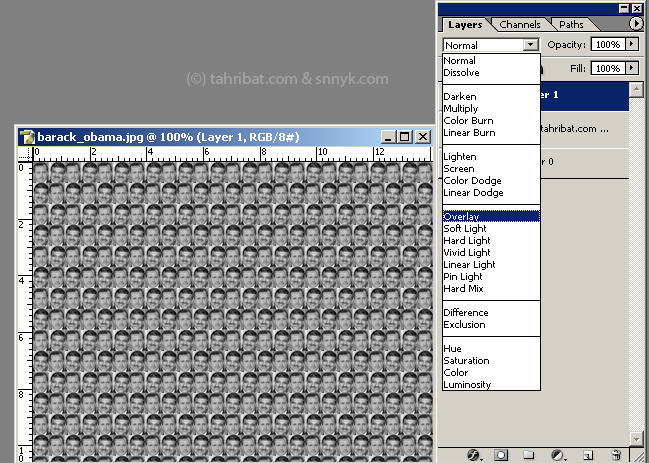Click the Opacity 100% field
649x463 pixels.
[608, 44]
